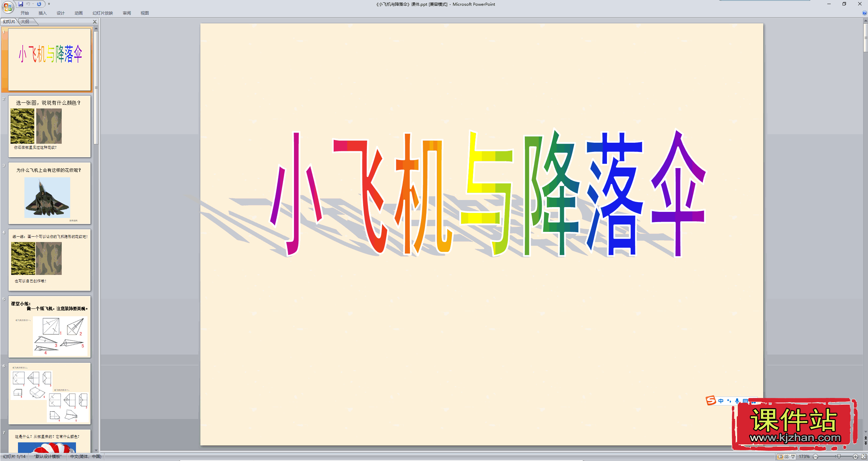The image size is (868, 461).
Task: Click the rainbow WordArt title 小飞机与降落伞
Action: tap(487, 193)
